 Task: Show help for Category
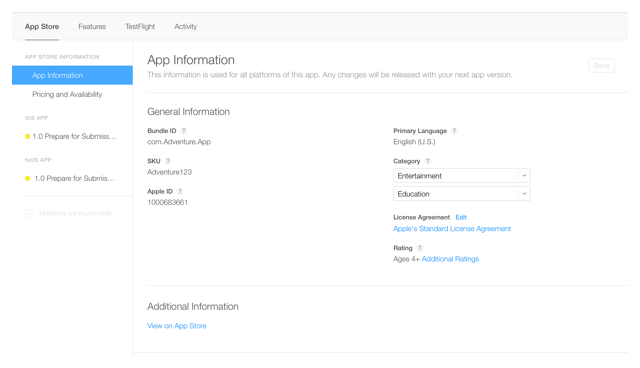tap(427, 161)
